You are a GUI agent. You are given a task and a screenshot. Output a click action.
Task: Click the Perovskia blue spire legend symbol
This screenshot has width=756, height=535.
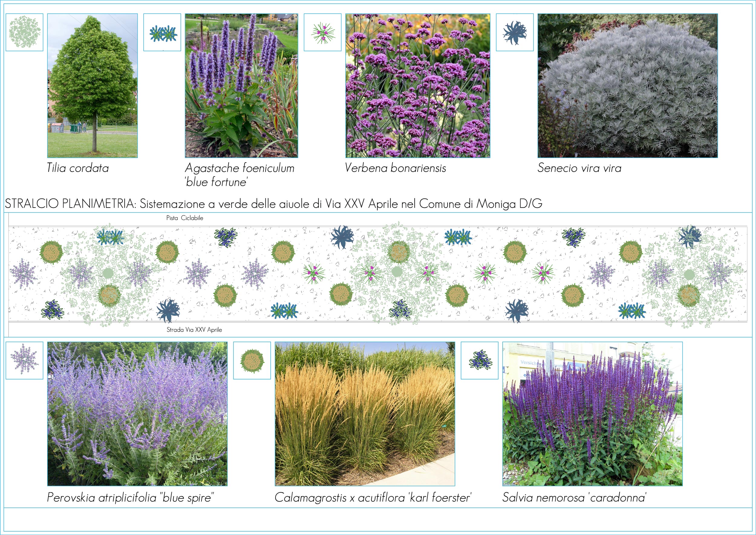[x=24, y=360]
